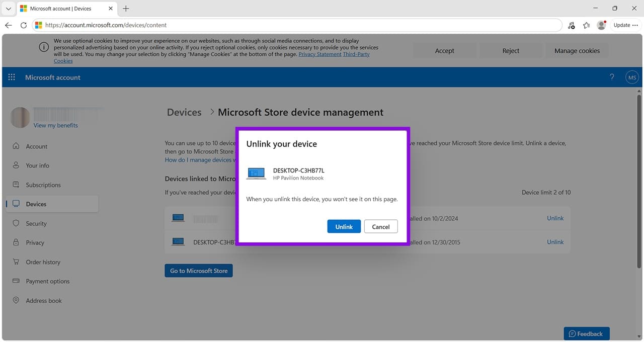Click the Account home icon in sidebar
Viewport: 644px width, 342px height.
[x=16, y=146]
